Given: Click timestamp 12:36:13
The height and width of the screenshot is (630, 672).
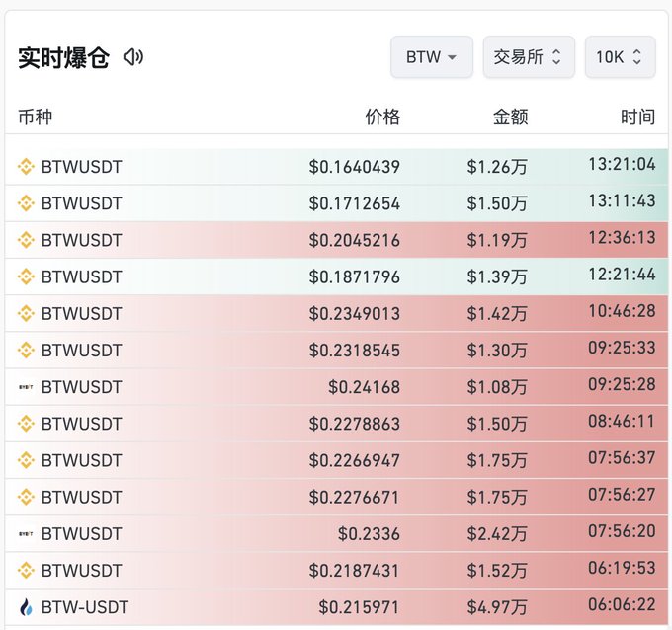Looking at the screenshot, I should pyautogui.click(x=622, y=238).
